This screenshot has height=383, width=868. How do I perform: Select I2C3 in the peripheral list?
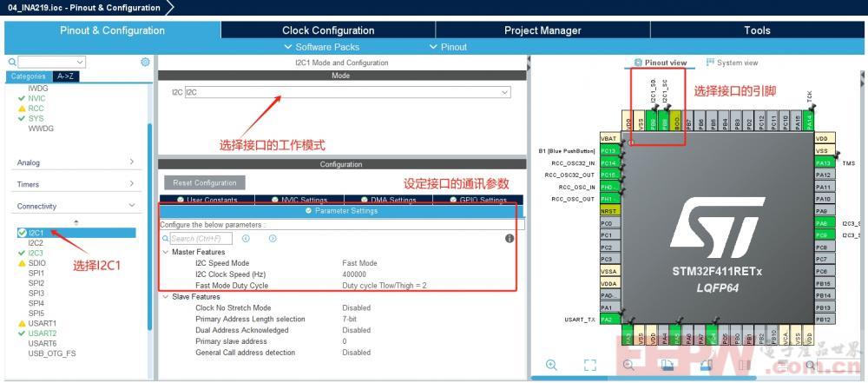[x=36, y=253]
